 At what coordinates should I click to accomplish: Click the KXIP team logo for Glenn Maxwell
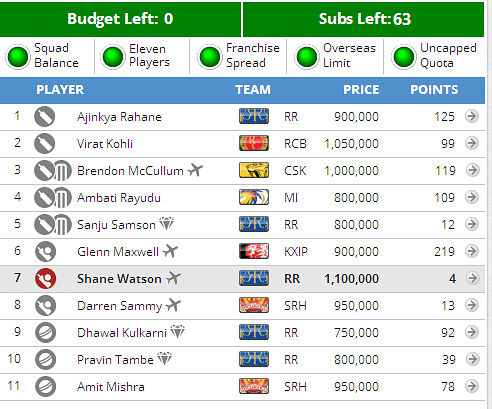pos(254,251)
